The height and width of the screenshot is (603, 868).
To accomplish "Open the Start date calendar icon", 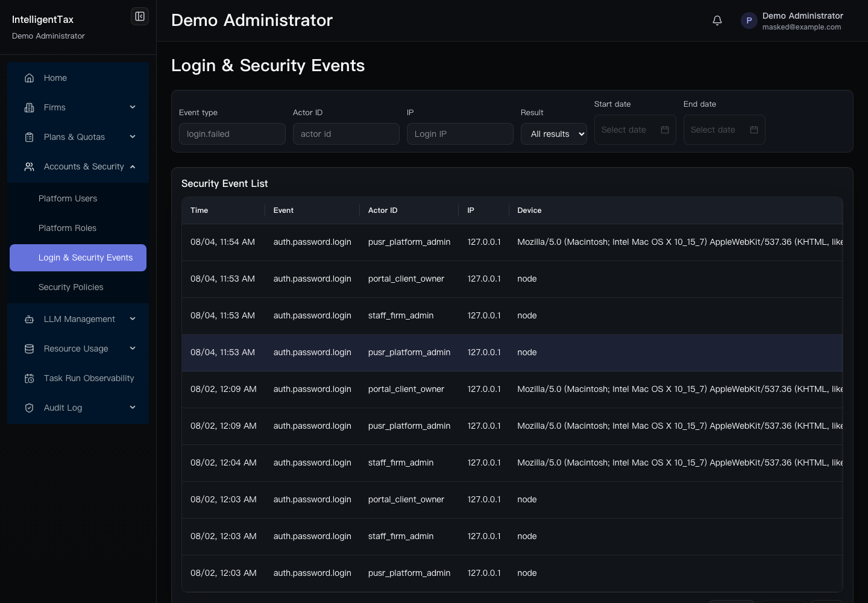I will (665, 130).
